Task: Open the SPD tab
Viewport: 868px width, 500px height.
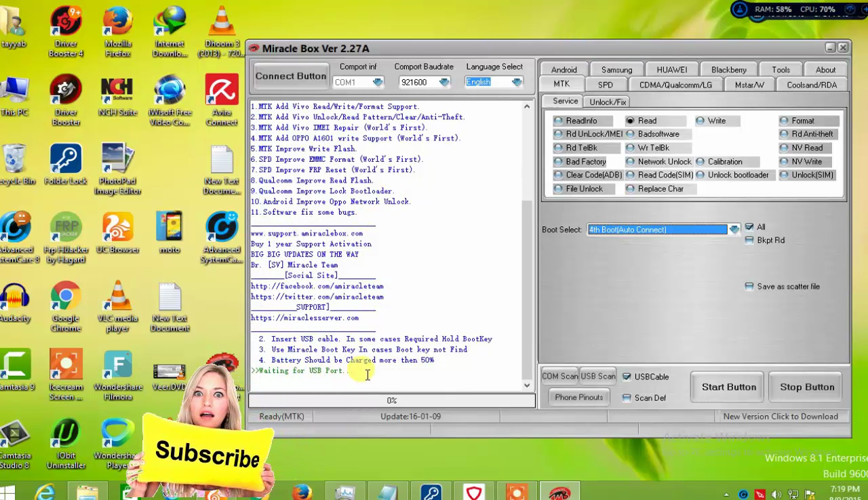Action: point(606,85)
